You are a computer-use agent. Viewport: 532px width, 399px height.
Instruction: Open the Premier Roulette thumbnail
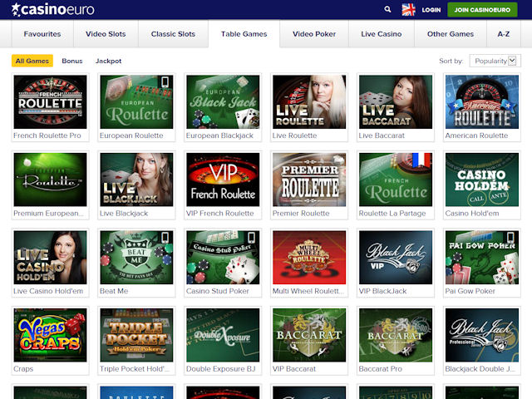pos(309,180)
